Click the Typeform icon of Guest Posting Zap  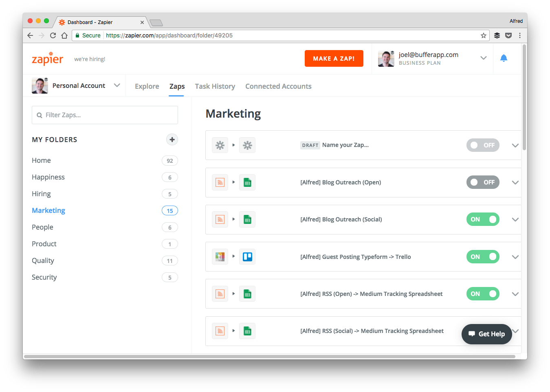click(x=220, y=257)
